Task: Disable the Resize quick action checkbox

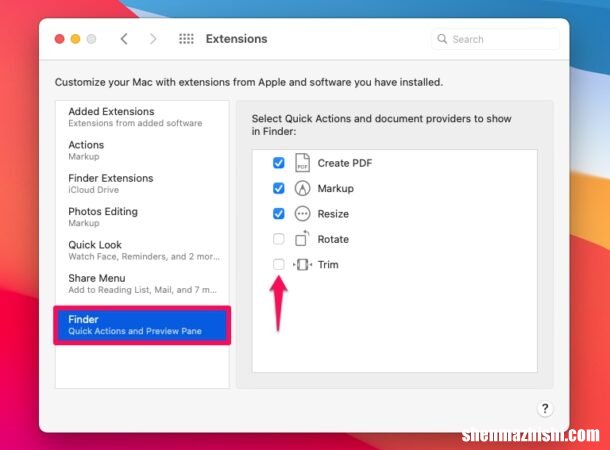Action: [x=279, y=214]
